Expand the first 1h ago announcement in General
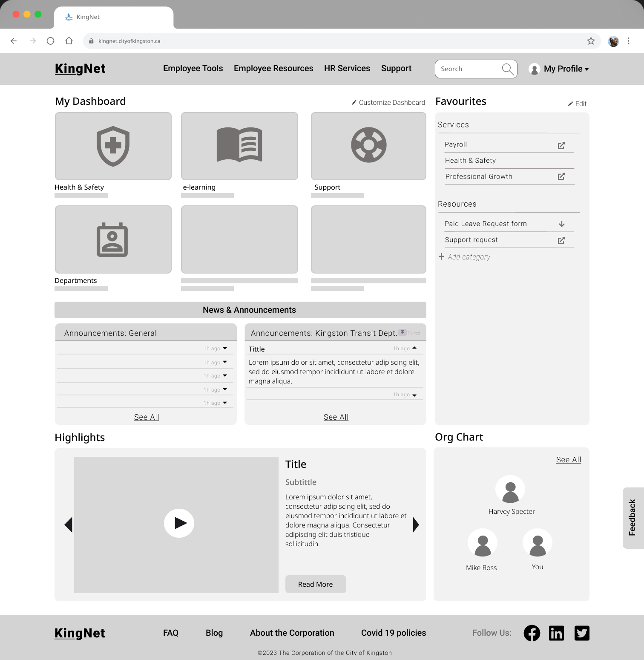This screenshot has width=644, height=660. (225, 348)
